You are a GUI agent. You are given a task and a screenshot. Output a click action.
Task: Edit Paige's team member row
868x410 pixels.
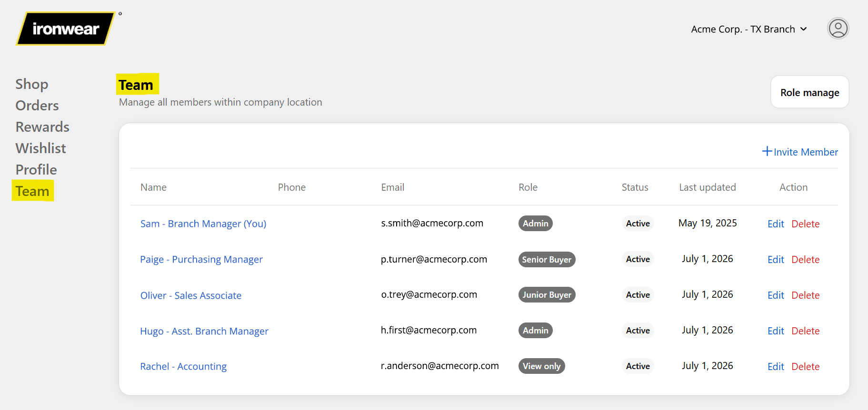pos(776,259)
